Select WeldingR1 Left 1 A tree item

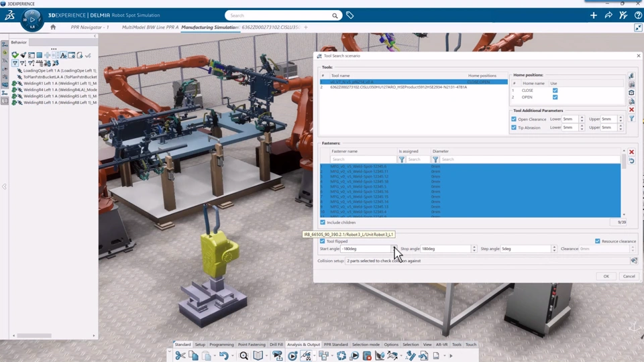pos(54,83)
